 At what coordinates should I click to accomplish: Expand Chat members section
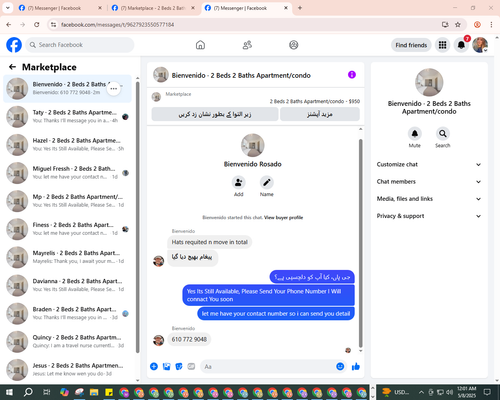point(429,182)
